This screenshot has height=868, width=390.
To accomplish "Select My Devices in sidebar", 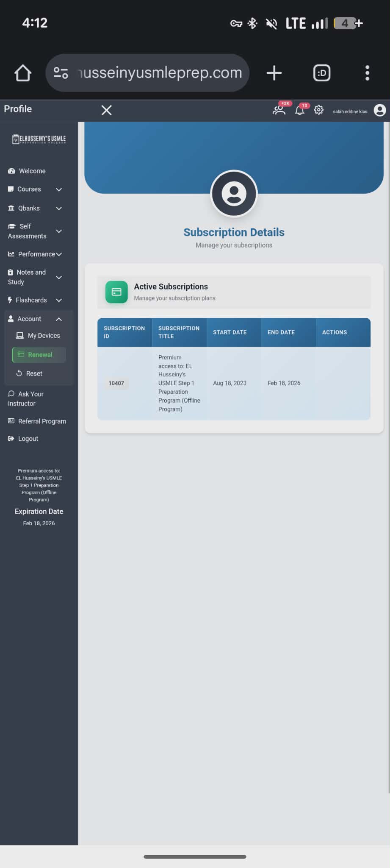I will [x=43, y=335].
